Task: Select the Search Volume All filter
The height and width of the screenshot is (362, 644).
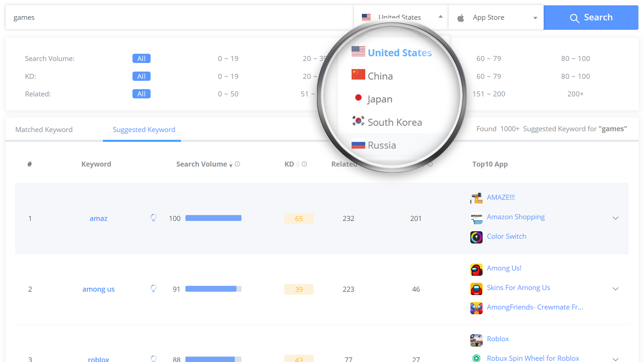Action: pyautogui.click(x=141, y=58)
